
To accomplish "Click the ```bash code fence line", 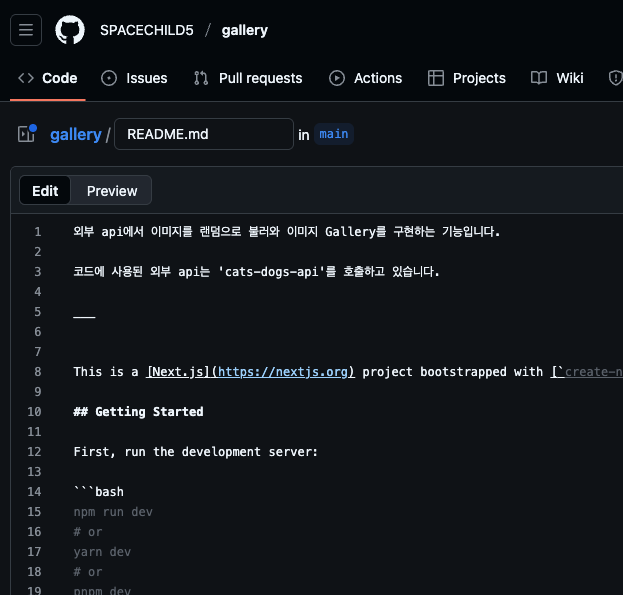I will [x=99, y=492].
